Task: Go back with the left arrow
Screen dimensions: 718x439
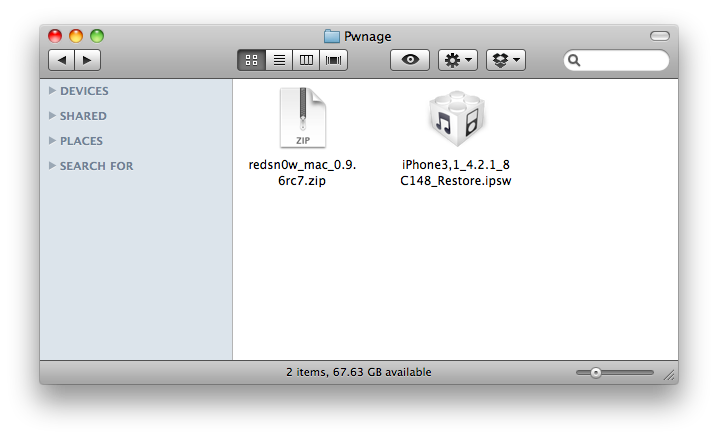Action: pos(61,60)
